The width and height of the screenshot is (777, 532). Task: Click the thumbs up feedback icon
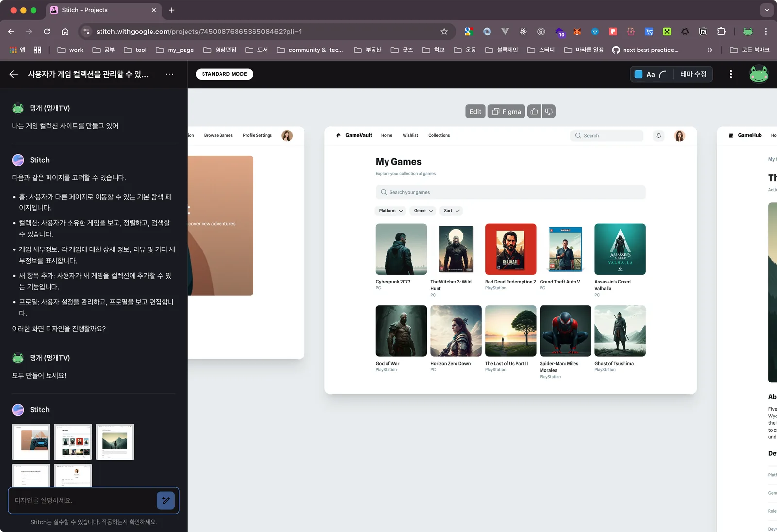534,112
